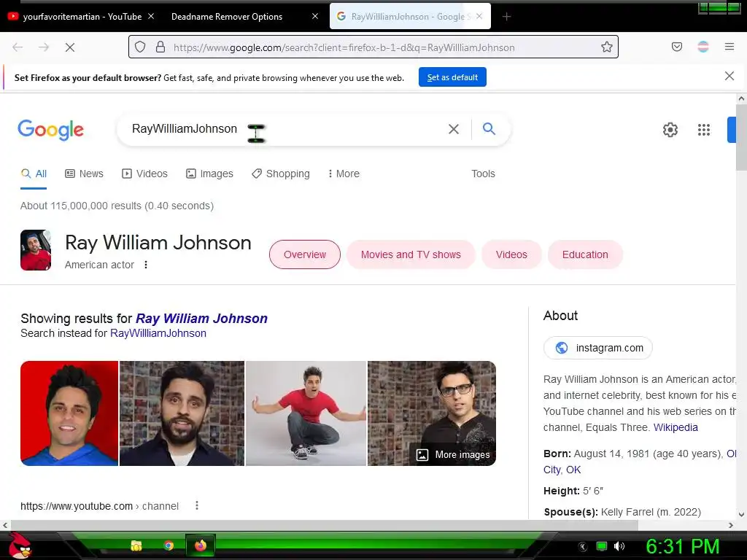Screen dimensions: 747x560
Task: Click More images
Action: 453,455
